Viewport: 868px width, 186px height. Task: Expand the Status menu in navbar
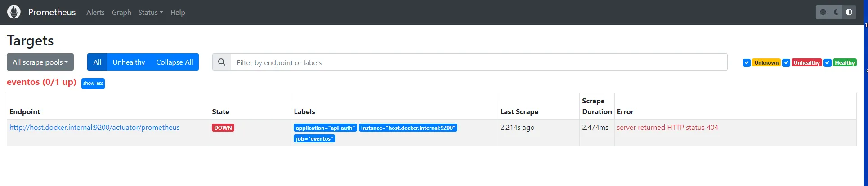tap(150, 13)
